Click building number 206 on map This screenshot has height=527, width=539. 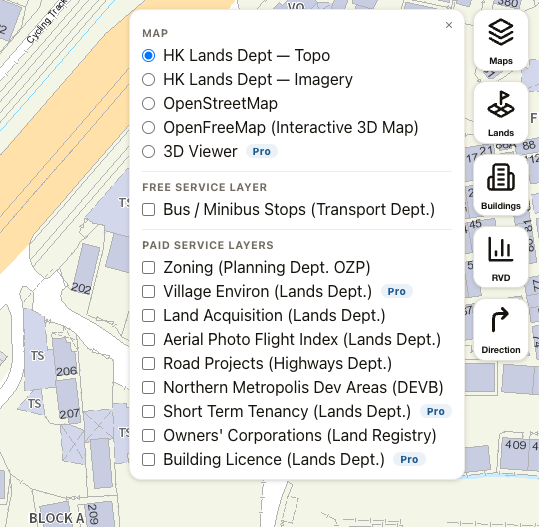67,372
